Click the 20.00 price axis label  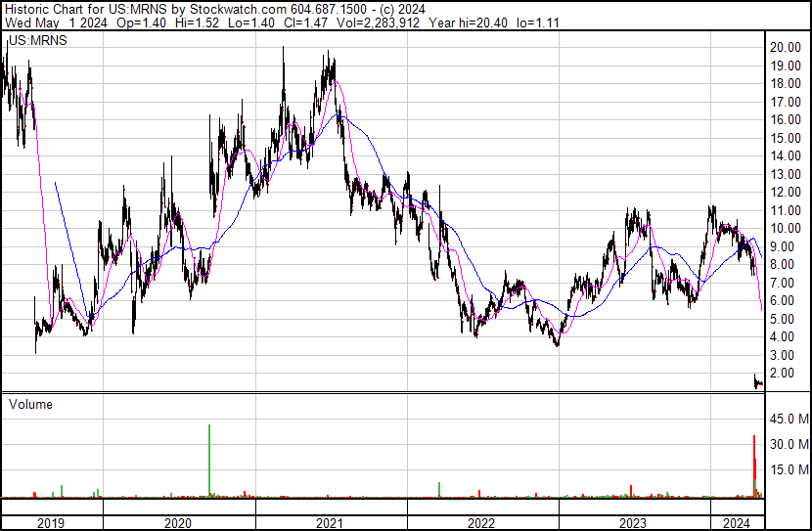[786, 47]
